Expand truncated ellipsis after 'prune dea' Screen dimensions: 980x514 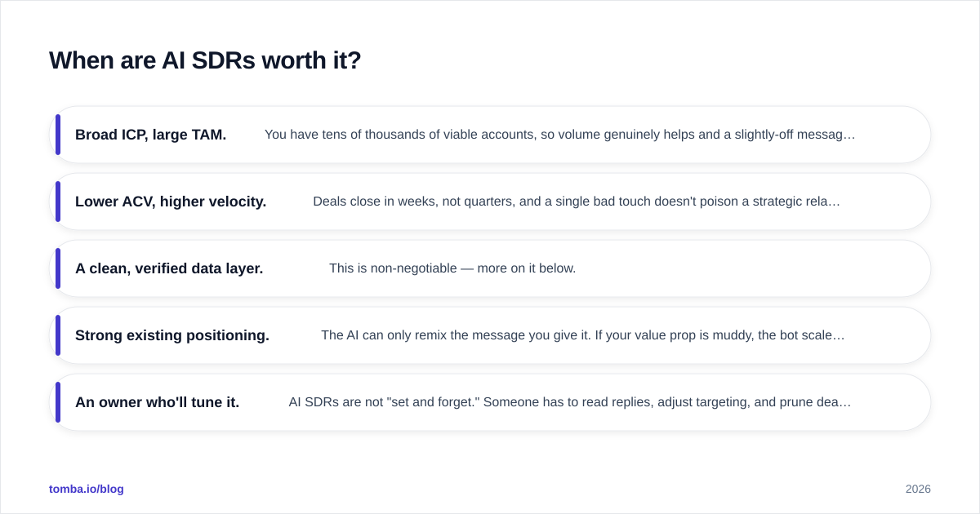(846, 402)
